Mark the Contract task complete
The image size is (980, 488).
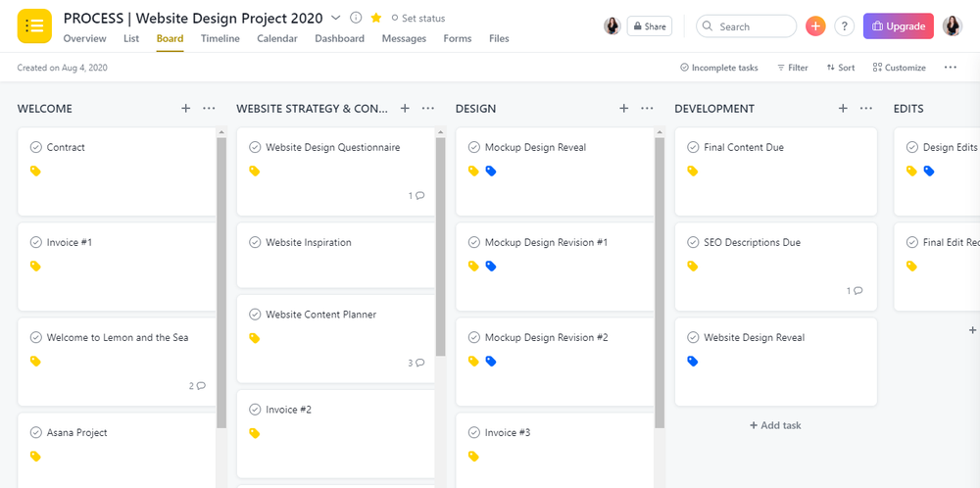pos(35,147)
